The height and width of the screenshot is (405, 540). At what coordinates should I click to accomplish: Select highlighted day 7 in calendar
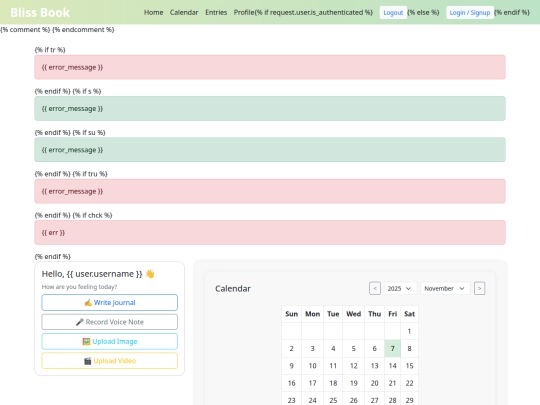(x=392, y=349)
